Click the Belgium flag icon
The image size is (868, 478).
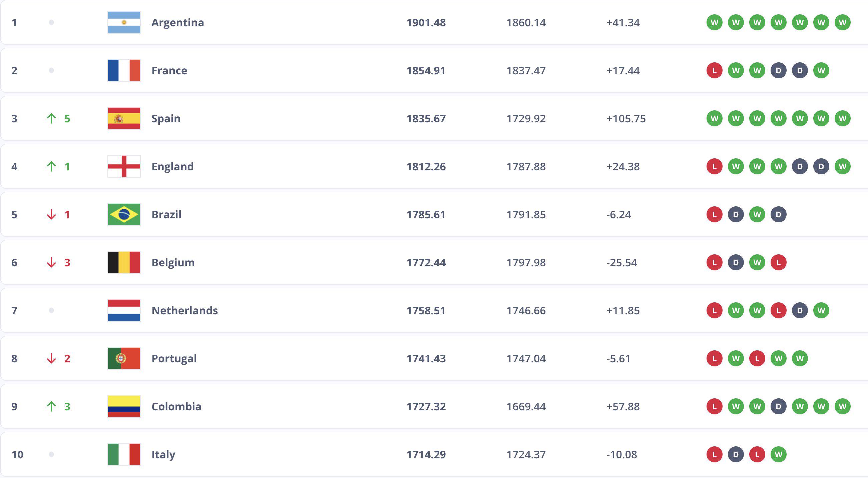pos(124,262)
